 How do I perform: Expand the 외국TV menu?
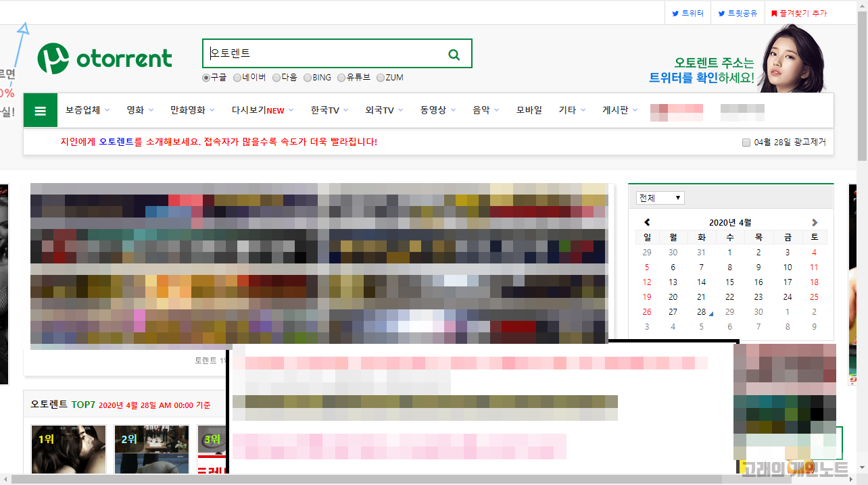pyautogui.click(x=384, y=110)
